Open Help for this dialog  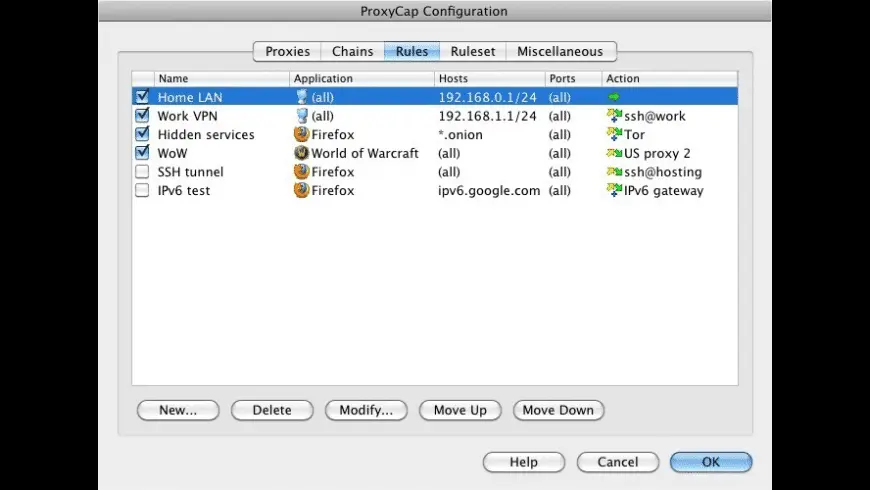point(524,462)
